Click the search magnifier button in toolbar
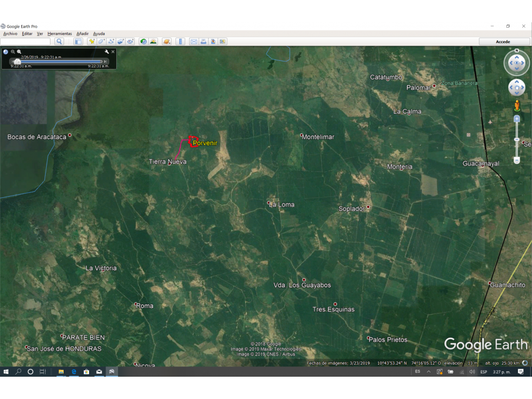This screenshot has height=399, width=532. tap(59, 41)
